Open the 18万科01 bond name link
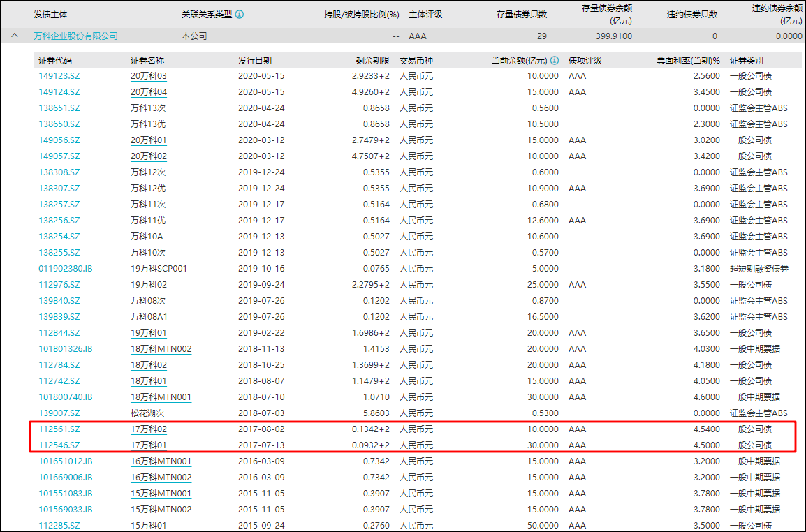Screen dimensions: 806x532 [x=149, y=381]
